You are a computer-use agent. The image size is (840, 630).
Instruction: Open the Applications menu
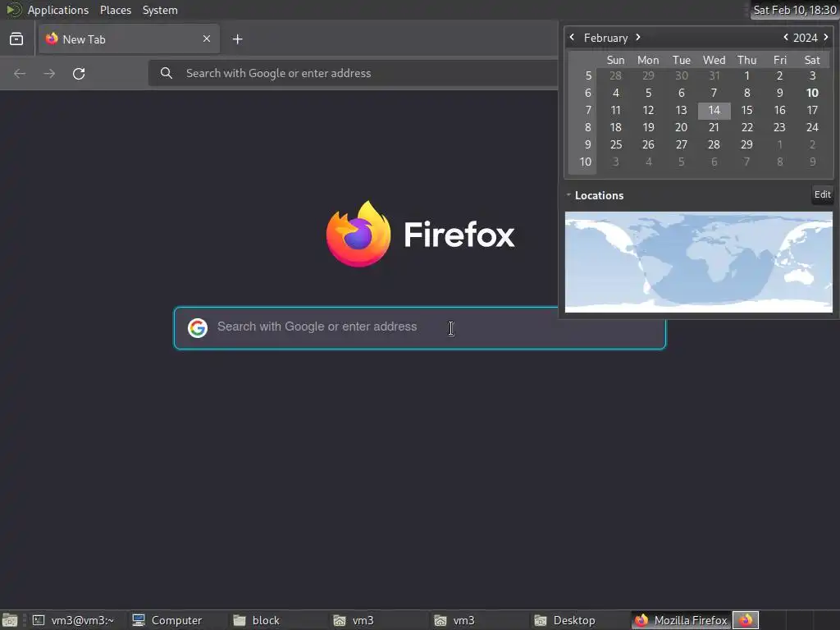(x=58, y=10)
